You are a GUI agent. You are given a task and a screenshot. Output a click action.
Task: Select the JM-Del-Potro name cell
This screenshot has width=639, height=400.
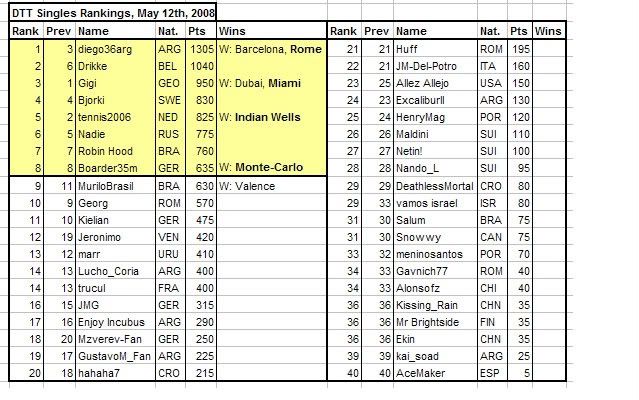[x=436, y=66]
